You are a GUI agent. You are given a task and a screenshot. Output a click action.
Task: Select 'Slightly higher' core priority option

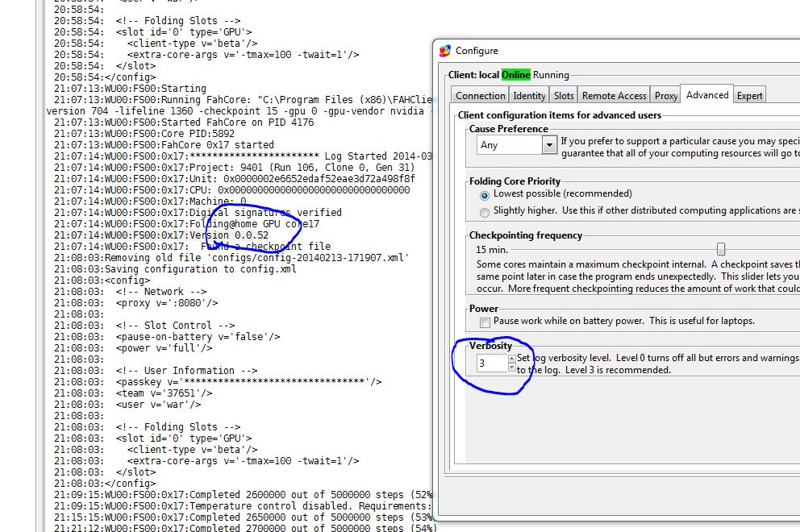click(x=484, y=212)
